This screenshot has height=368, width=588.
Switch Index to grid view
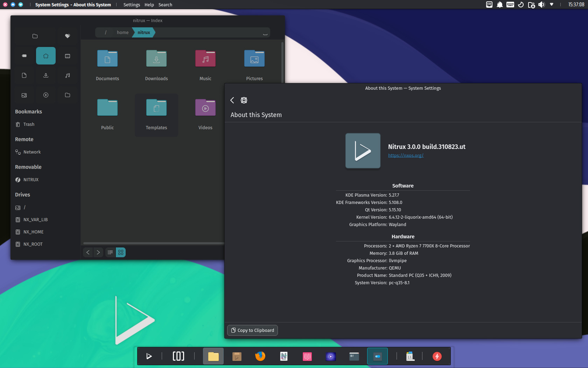pyautogui.click(x=121, y=252)
